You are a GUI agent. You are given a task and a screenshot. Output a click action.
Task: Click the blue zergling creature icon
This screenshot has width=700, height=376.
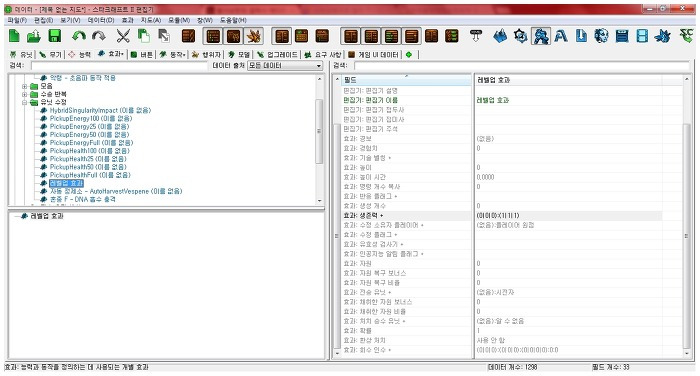coord(663,36)
